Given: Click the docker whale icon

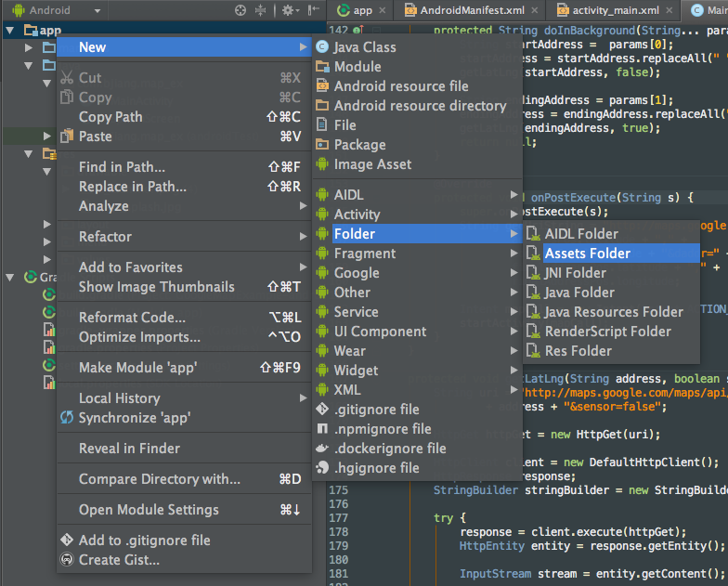Looking at the screenshot, I should tap(322, 448).
